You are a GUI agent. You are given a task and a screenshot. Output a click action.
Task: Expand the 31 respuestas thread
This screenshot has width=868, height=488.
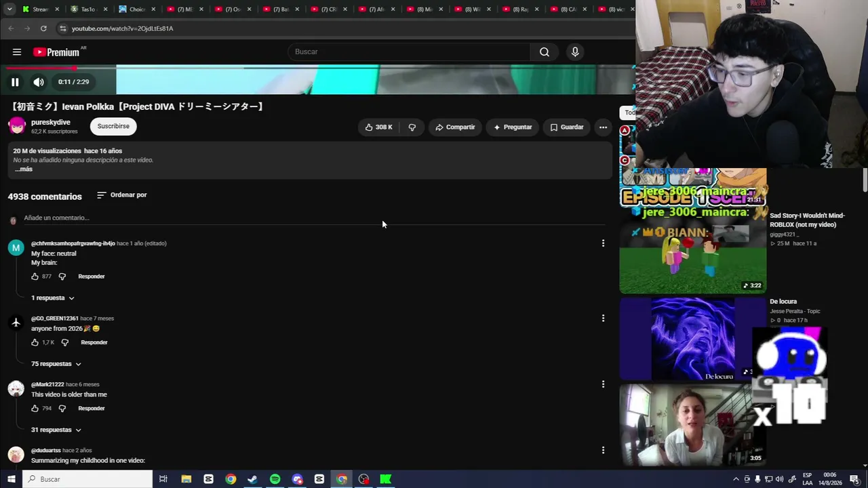coord(56,430)
